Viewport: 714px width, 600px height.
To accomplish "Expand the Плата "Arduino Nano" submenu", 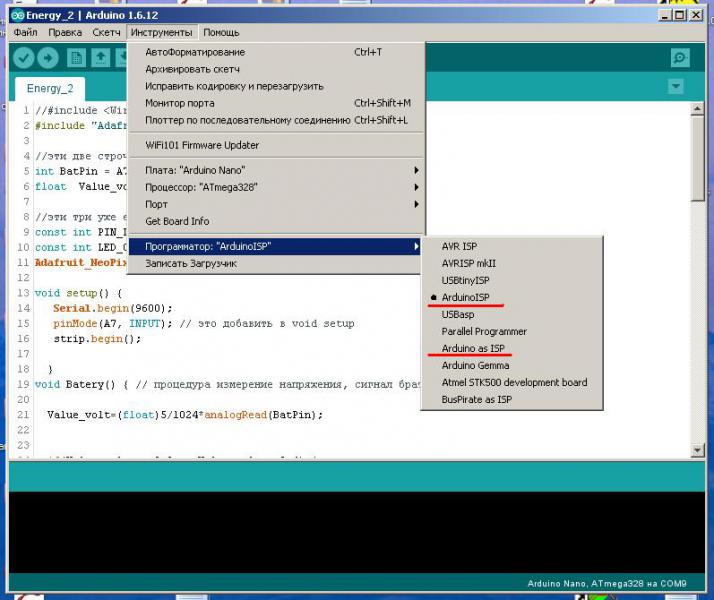I will pos(276,170).
